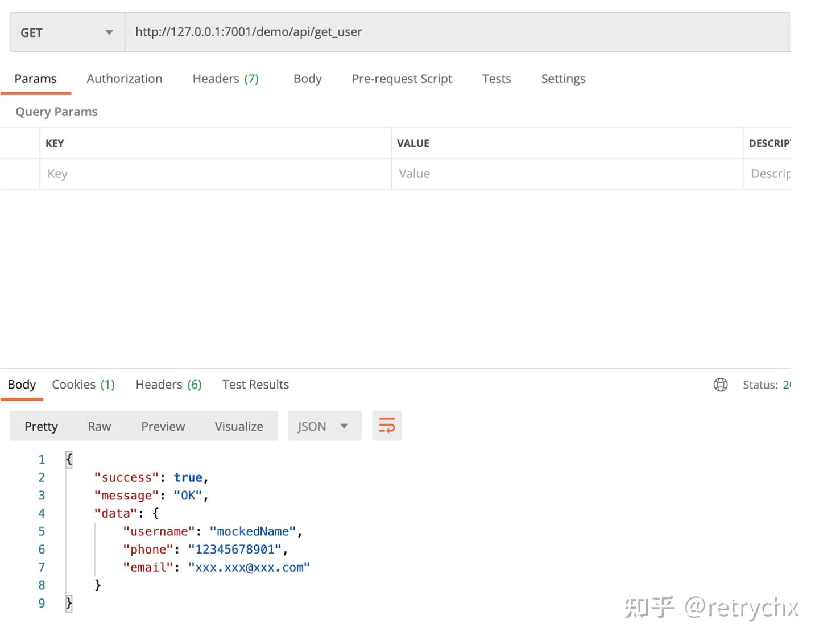Open the Settings tab
819x644 pixels.
(562, 79)
